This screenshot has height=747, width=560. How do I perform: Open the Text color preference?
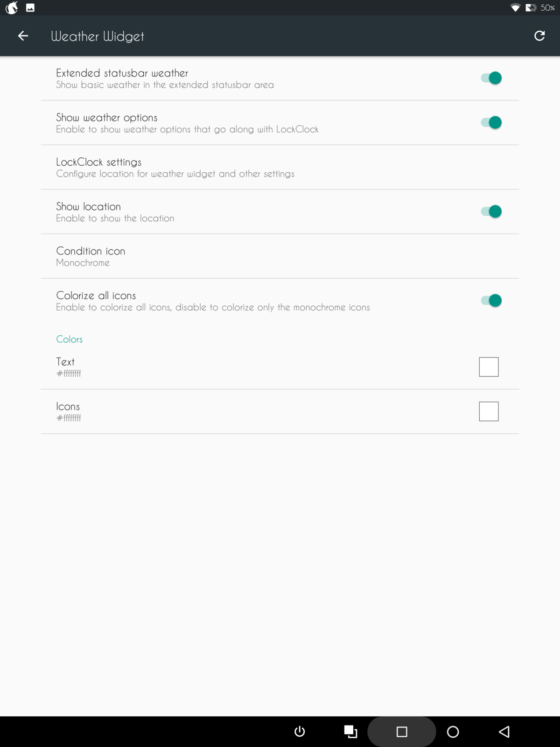tap(233, 367)
